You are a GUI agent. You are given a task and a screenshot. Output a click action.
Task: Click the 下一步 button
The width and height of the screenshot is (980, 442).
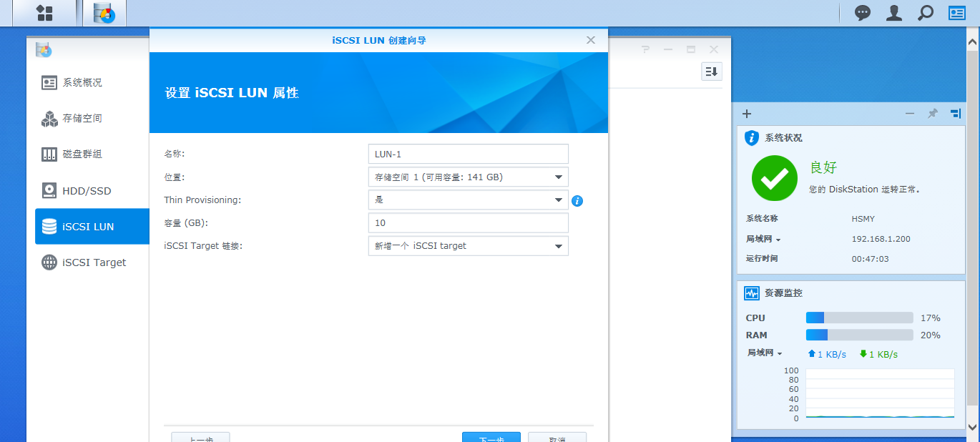pos(491,437)
